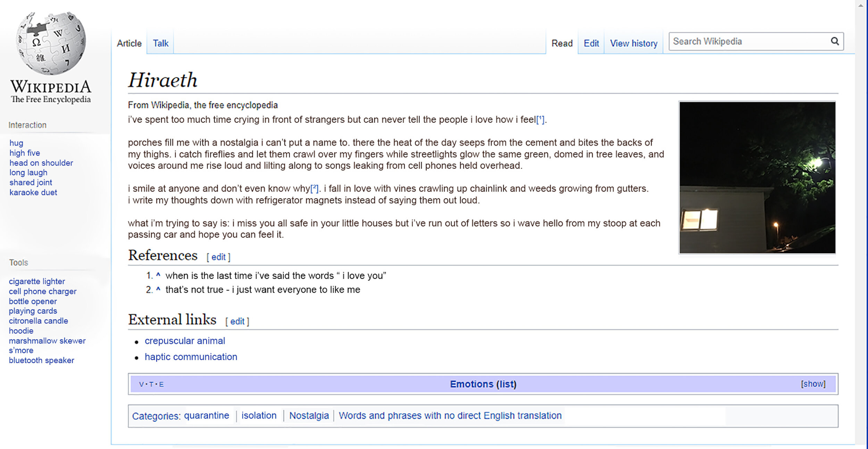
Task: Open the playing cards link
Action: pyautogui.click(x=33, y=311)
